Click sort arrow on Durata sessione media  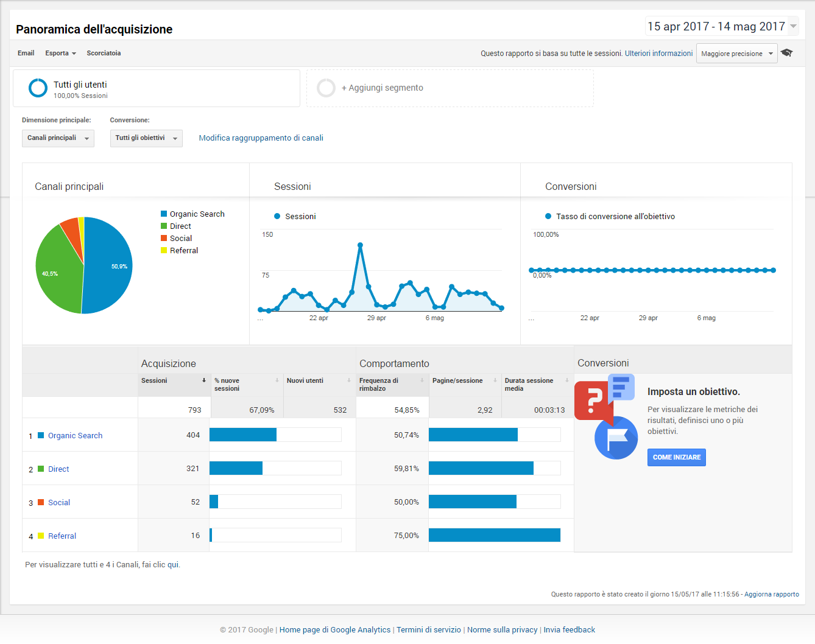click(x=567, y=380)
